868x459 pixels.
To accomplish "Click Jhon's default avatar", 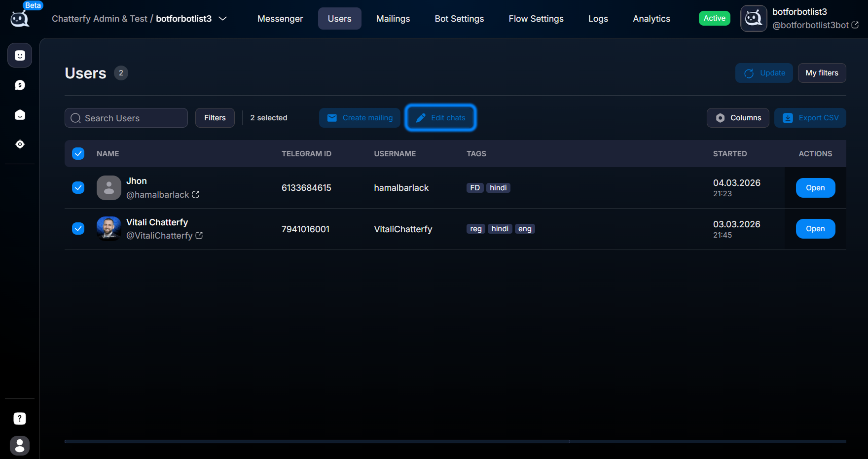I will (109, 188).
